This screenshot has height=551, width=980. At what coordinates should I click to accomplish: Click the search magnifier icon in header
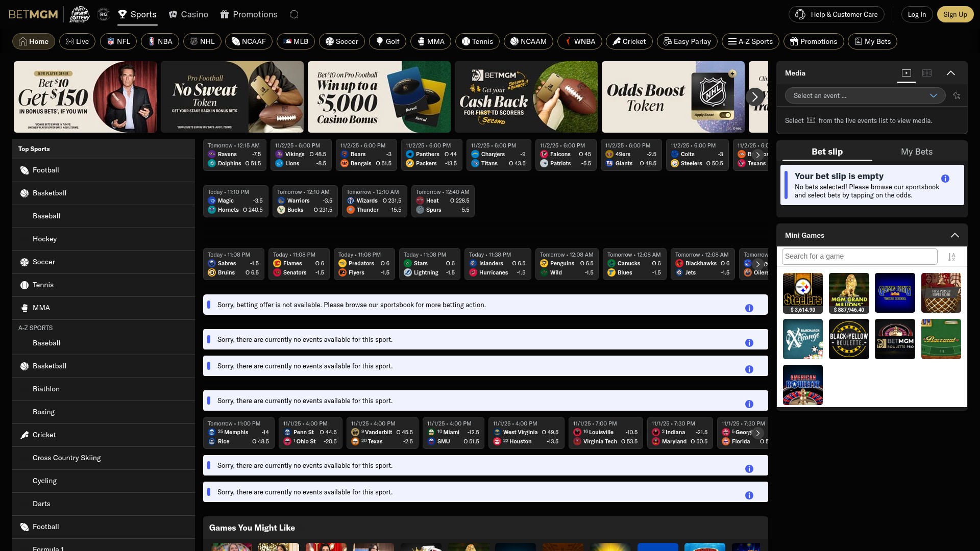[x=294, y=14]
